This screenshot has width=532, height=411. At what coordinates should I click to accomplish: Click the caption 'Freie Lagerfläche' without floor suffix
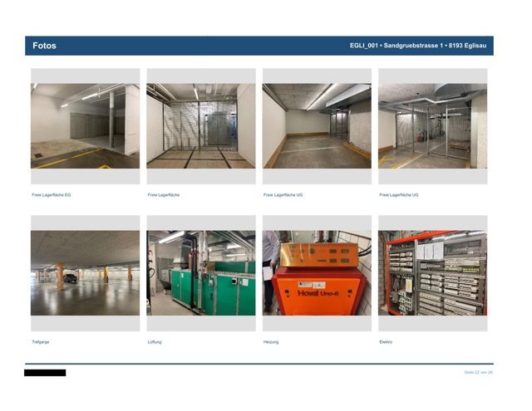click(164, 195)
